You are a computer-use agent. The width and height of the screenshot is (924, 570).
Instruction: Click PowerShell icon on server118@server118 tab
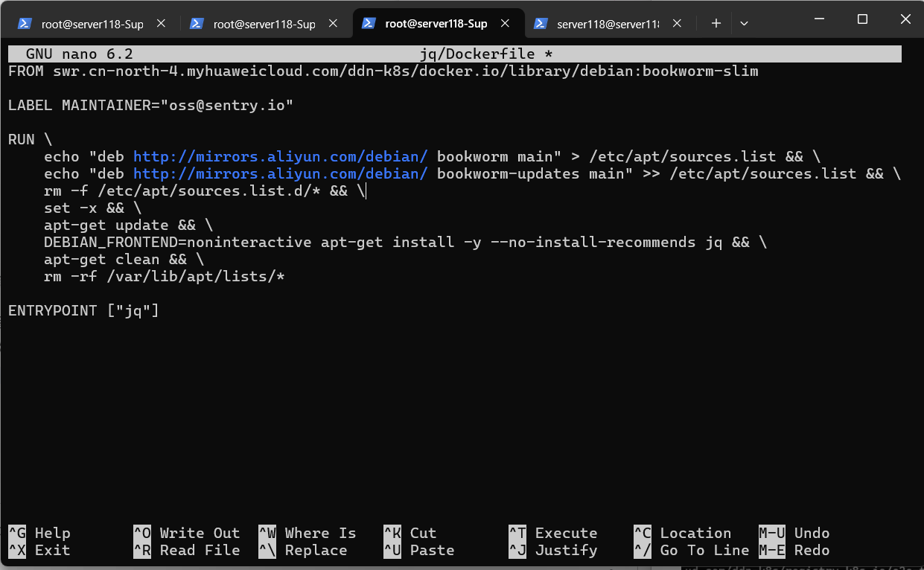coord(541,24)
